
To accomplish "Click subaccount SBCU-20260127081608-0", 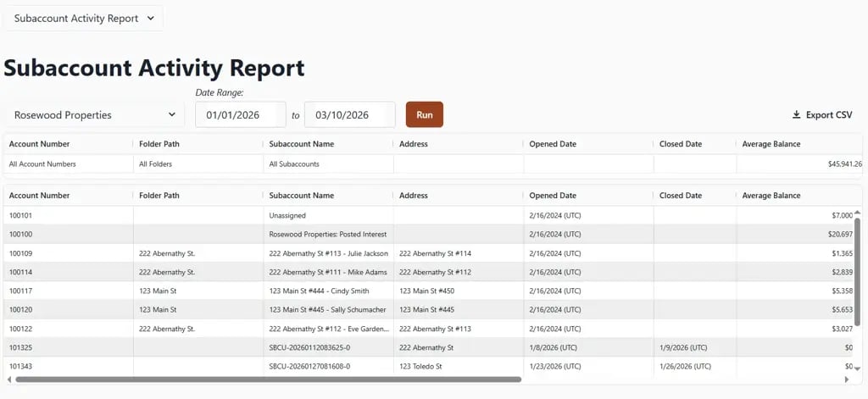I will tap(309, 366).
